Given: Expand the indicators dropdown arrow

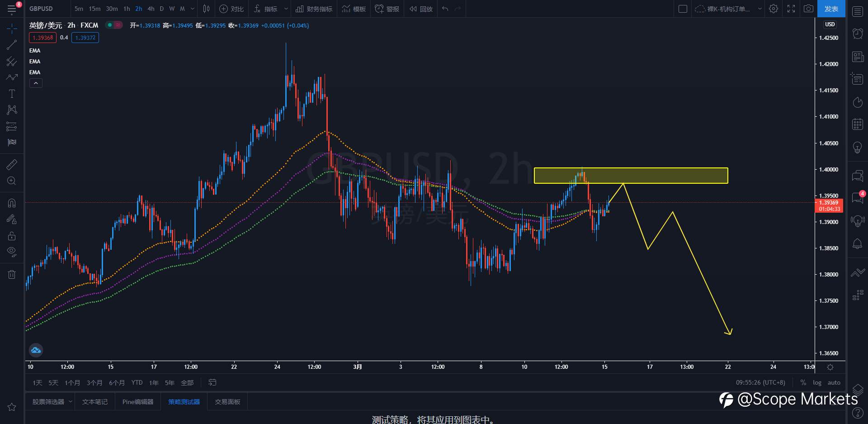Looking at the screenshot, I should [x=286, y=9].
